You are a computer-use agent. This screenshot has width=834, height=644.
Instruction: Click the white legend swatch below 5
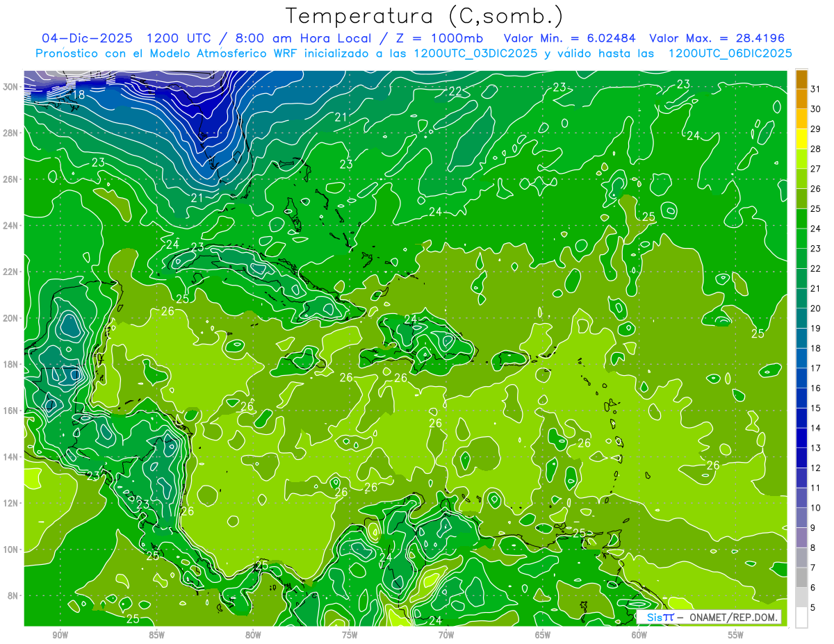801,618
